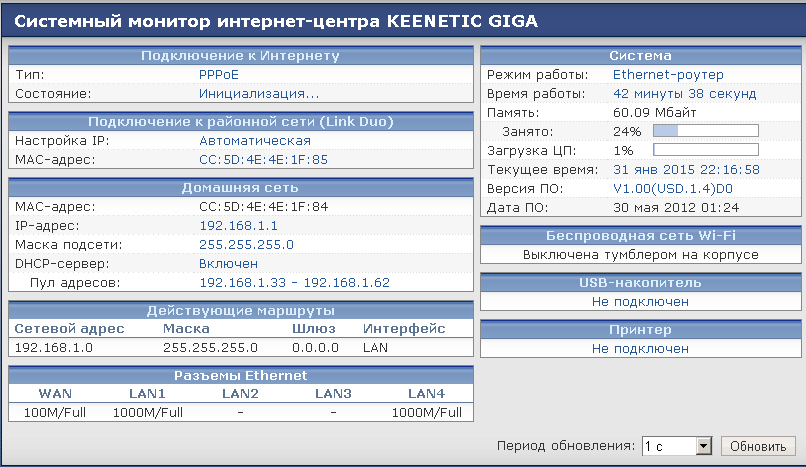This screenshot has height=467, width=806.
Task: Open the refresh period dropdown arrow
Action: [x=704, y=445]
